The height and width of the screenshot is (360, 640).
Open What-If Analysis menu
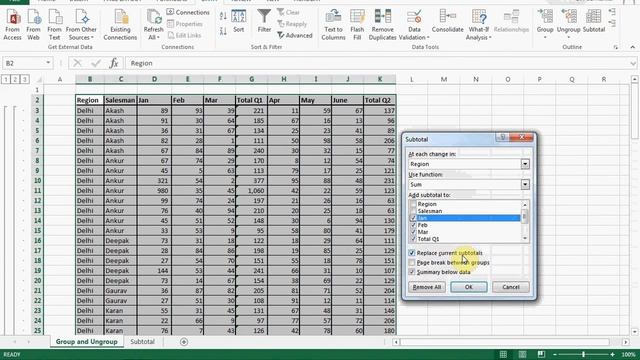tap(478, 25)
